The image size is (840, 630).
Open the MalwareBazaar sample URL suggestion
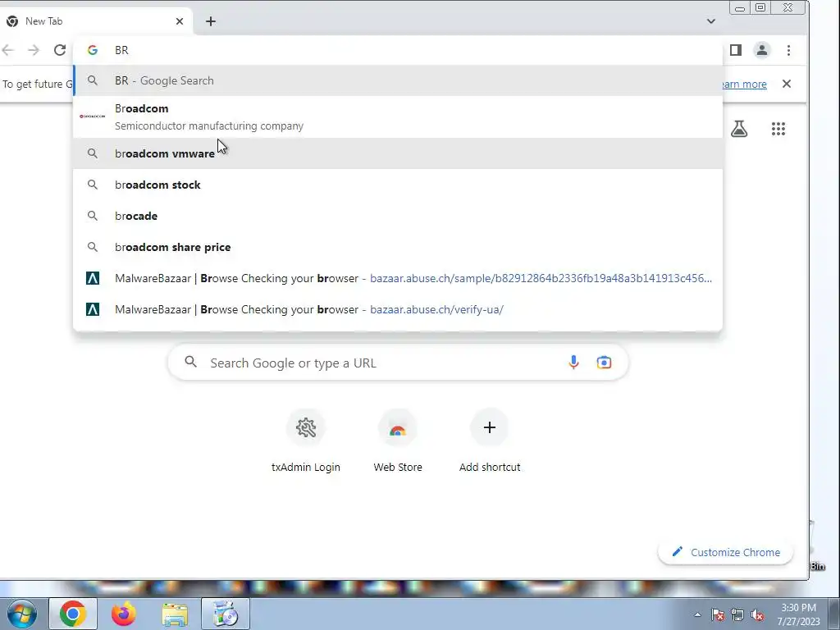pyautogui.click(x=398, y=278)
